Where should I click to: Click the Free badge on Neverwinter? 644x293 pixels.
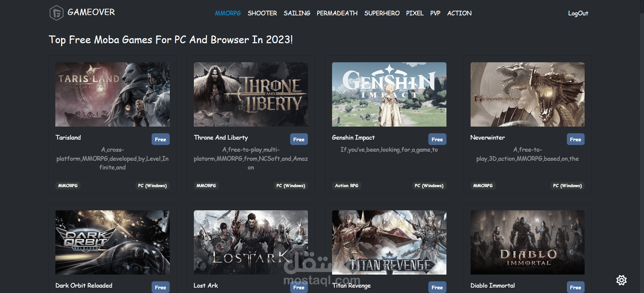pyautogui.click(x=576, y=139)
